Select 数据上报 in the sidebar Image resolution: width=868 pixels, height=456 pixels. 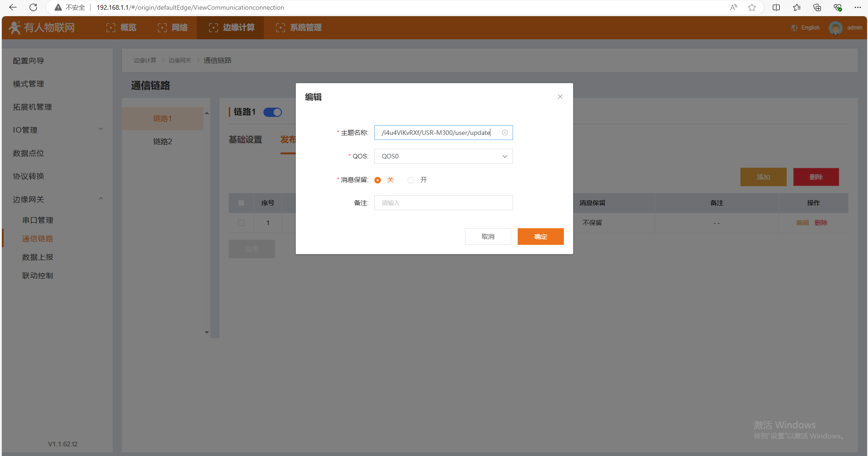(38, 257)
